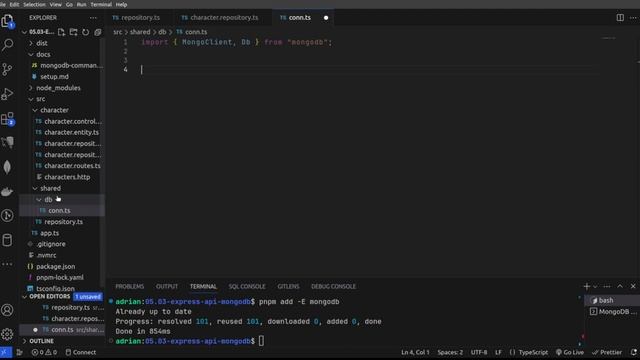Change language mode TypeScript
Image resolution: width=640 pixels, height=360 pixels.
point(533,352)
